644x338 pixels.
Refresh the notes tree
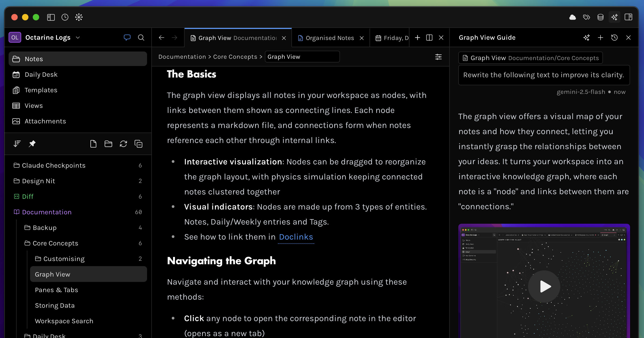[x=123, y=144]
